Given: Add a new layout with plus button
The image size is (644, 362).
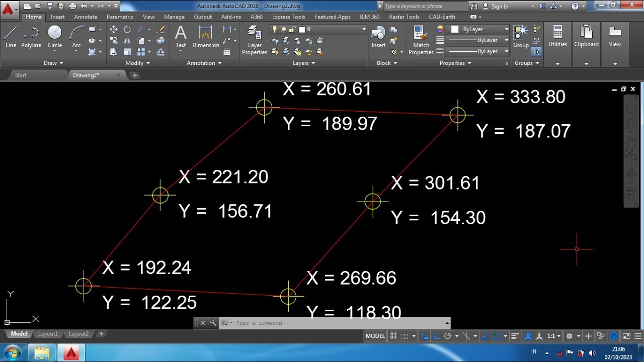Looking at the screenshot, I should [101, 334].
